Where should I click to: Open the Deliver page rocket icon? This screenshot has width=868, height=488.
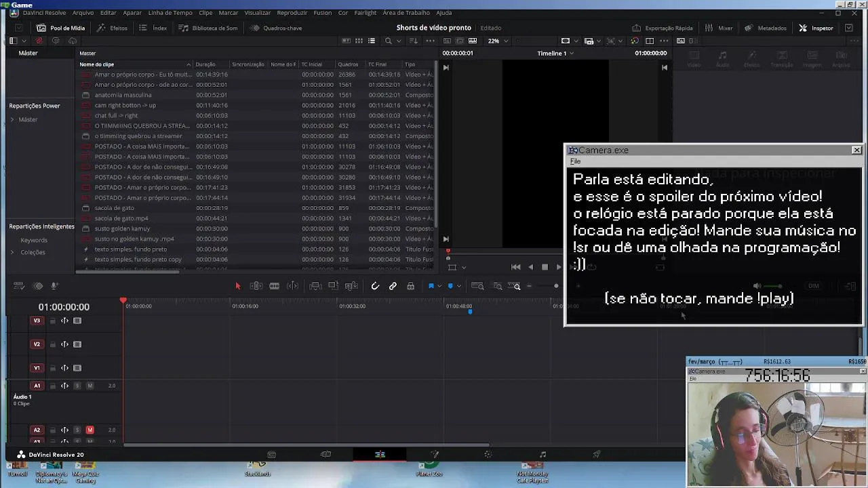tap(597, 454)
